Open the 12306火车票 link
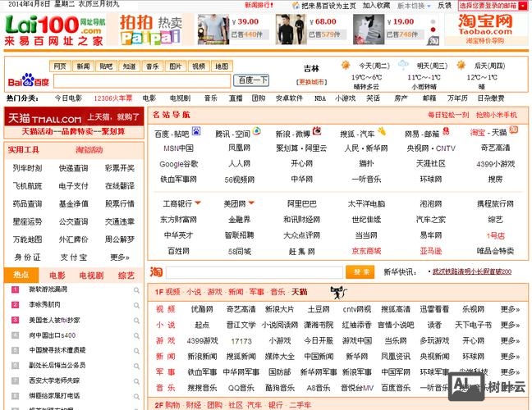The image size is (532, 410). coord(113,98)
